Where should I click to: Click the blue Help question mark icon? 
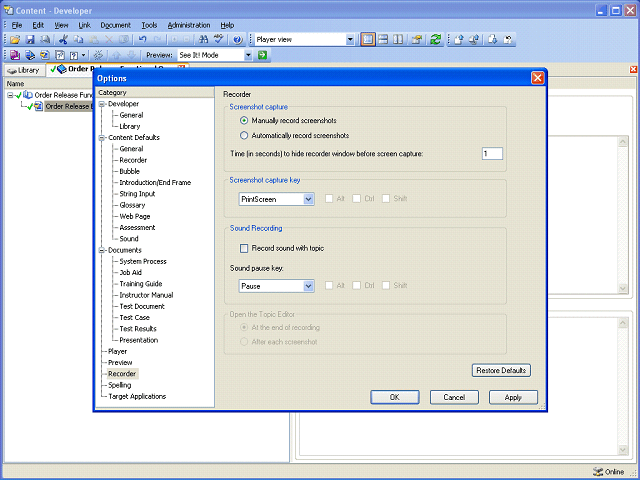(x=237, y=40)
